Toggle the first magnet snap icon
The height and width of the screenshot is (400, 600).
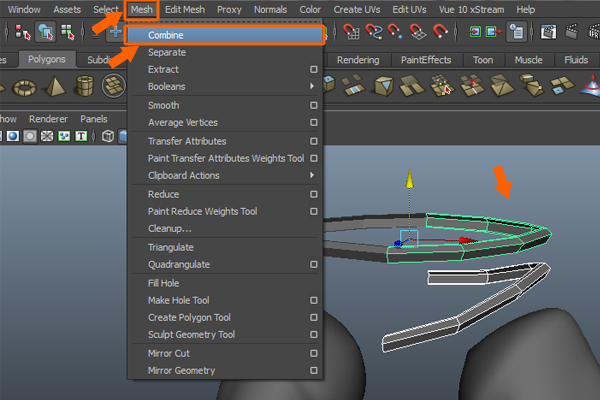pyautogui.click(x=351, y=32)
